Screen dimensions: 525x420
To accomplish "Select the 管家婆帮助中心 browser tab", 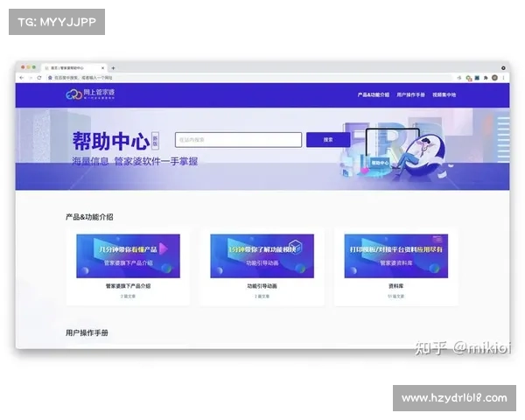I will tap(73, 67).
